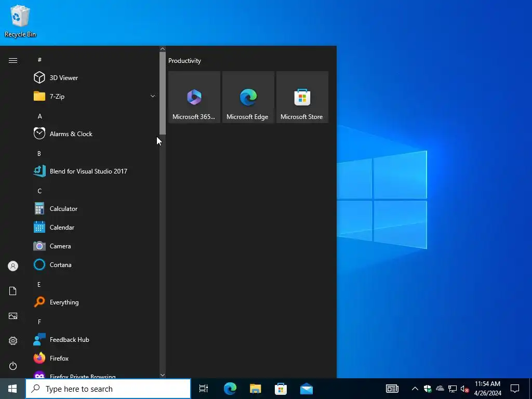Screen dimensions: 532x399
Task: Show hidden system tray icons
Action: point(415,389)
